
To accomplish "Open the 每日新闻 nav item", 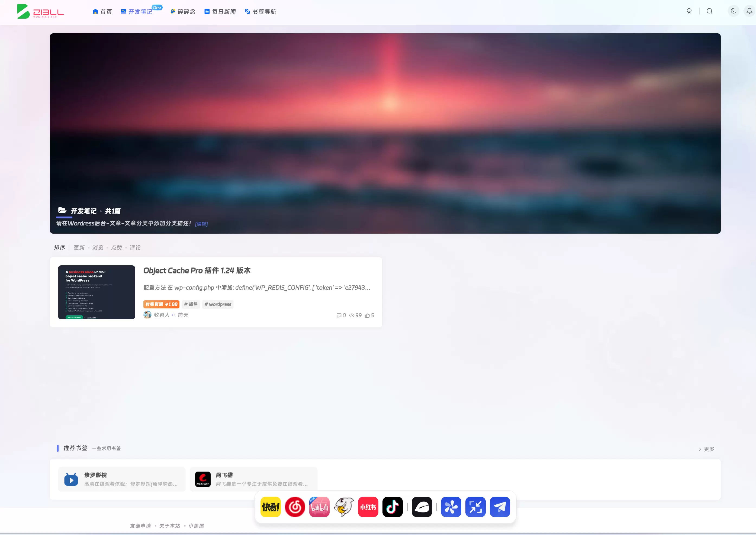I will point(220,12).
